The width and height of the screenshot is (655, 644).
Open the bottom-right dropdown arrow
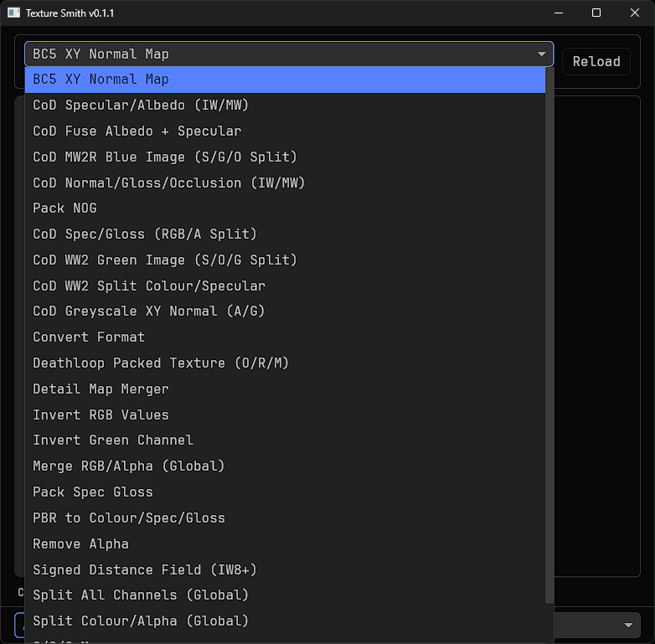tap(628, 626)
